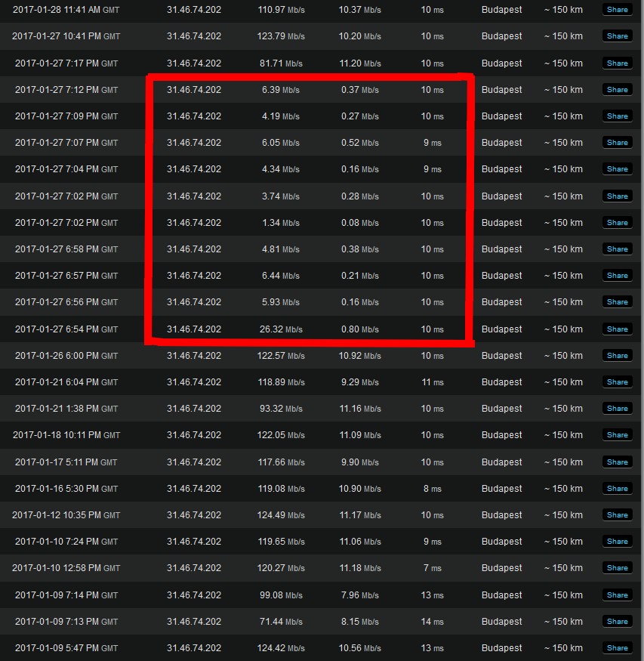Share the 2017-01-27 7:07 PM speed test
The image size is (644, 661).
pyautogui.click(x=617, y=143)
